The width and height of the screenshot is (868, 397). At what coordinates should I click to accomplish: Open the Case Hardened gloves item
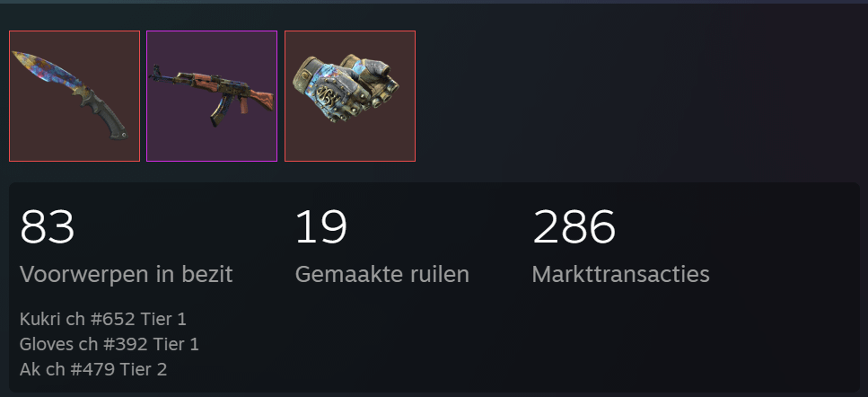coord(350,96)
